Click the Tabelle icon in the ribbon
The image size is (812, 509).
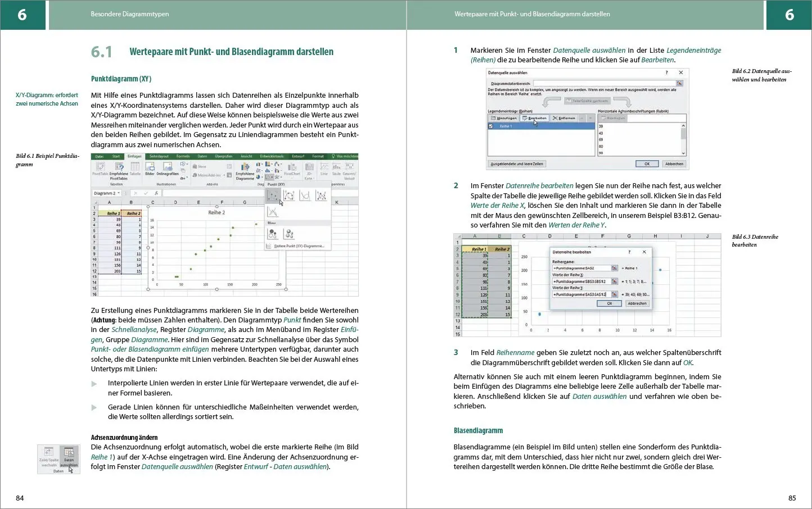pyautogui.click(x=135, y=167)
